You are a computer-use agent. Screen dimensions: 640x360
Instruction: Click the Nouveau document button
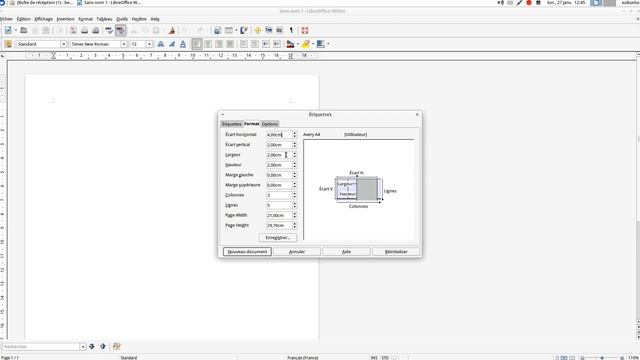[x=247, y=252]
